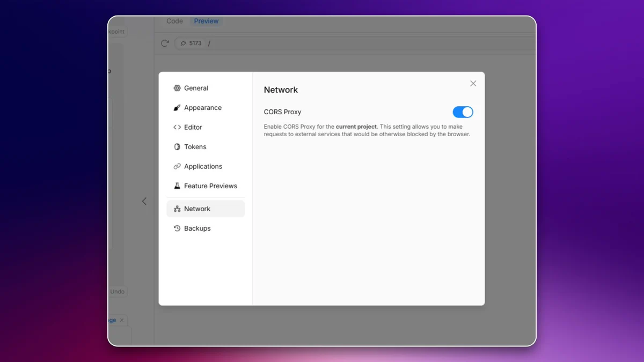The height and width of the screenshot is (362, 644).
Task: Open the Appearance settings section
Action: click(x=206, y=108)
